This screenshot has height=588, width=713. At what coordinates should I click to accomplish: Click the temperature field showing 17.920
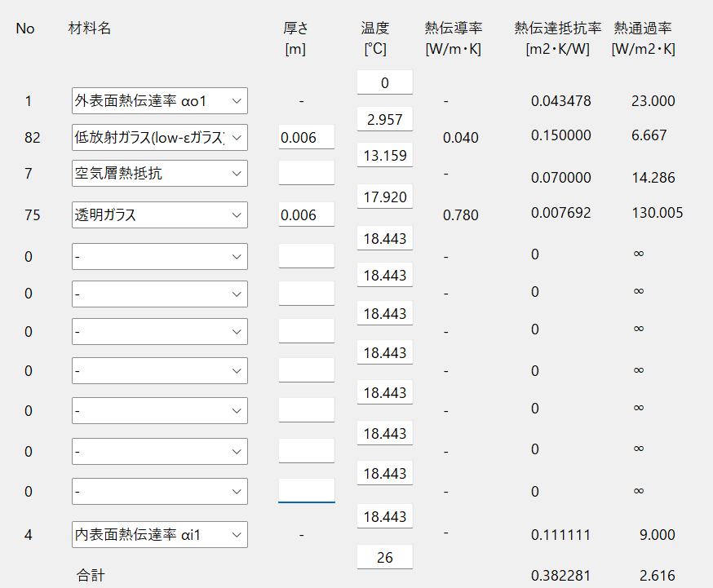tap(385, 197)
